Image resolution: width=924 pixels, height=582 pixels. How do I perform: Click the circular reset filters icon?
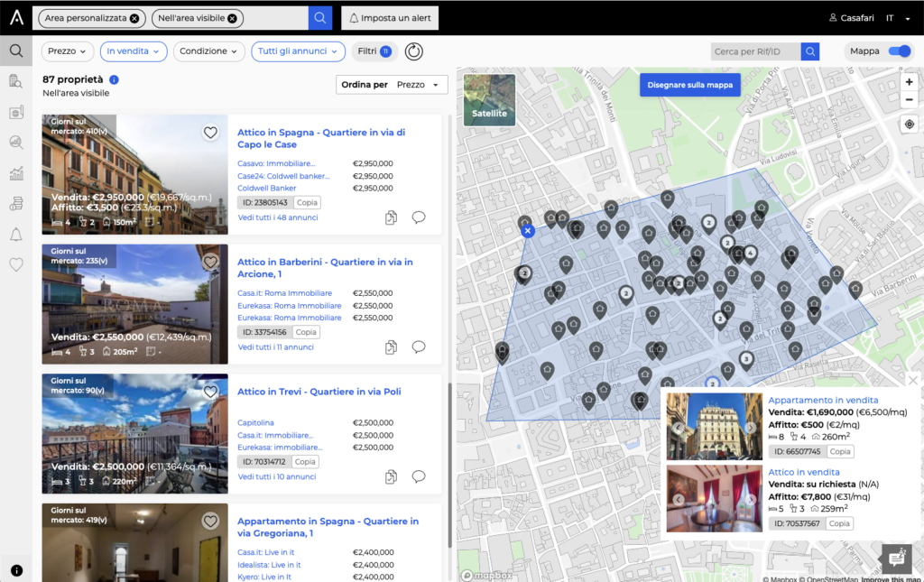[413, 51]
